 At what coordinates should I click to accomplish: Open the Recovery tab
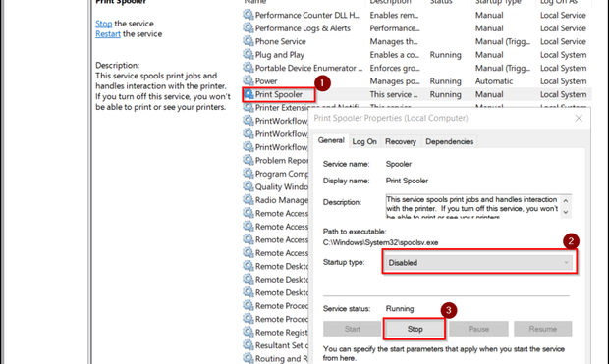coord(401,141)
